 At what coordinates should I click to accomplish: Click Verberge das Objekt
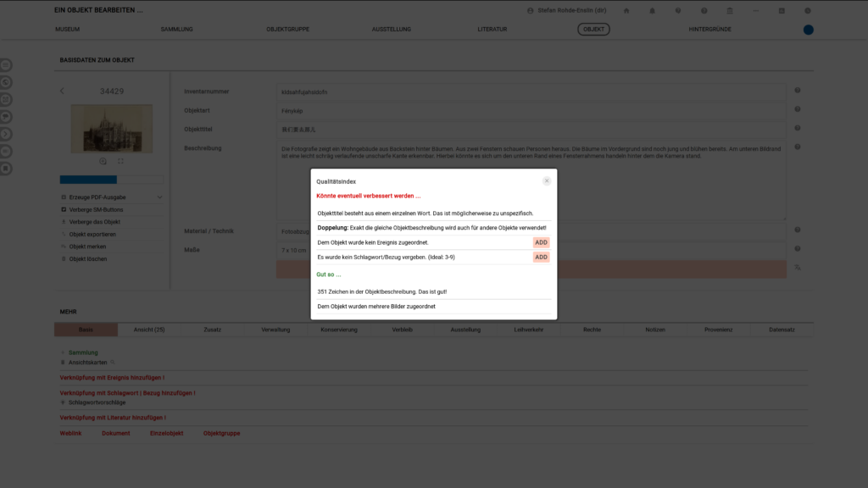[94, 222]
